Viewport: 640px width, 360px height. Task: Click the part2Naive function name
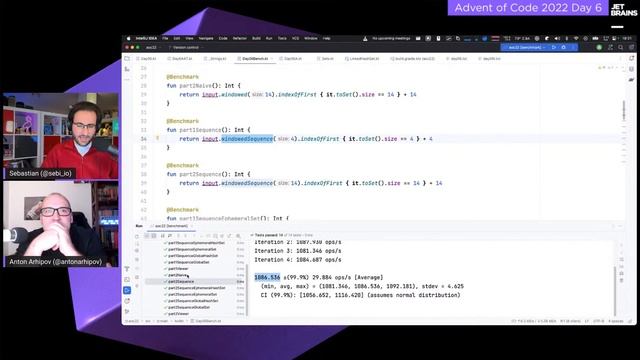click(196, 86)
